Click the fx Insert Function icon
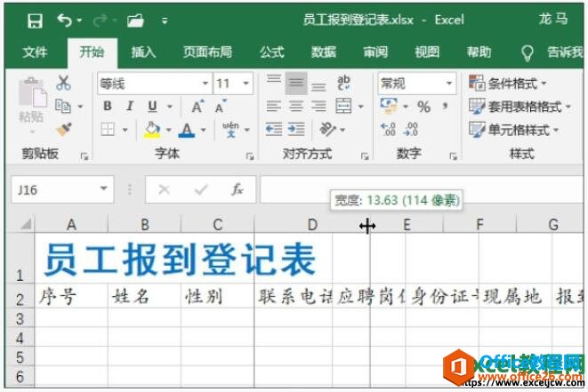Viewport: 588px width, 392px height. (x=237, y=189)
